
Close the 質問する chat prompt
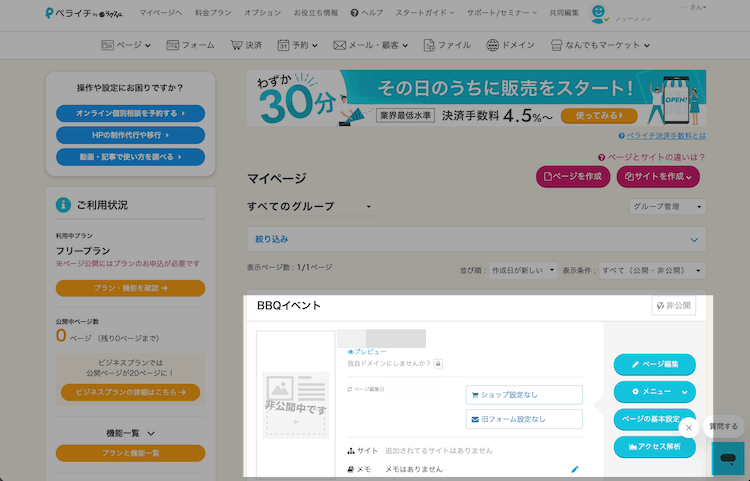pos(689,427)
